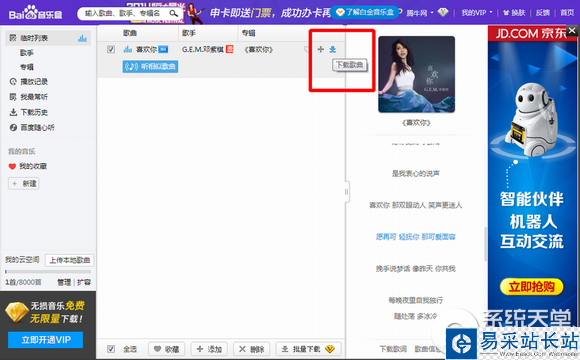Open the 反馈 feedback link
Viewport: 580px width, 360px height.
(x=543, y=13)
